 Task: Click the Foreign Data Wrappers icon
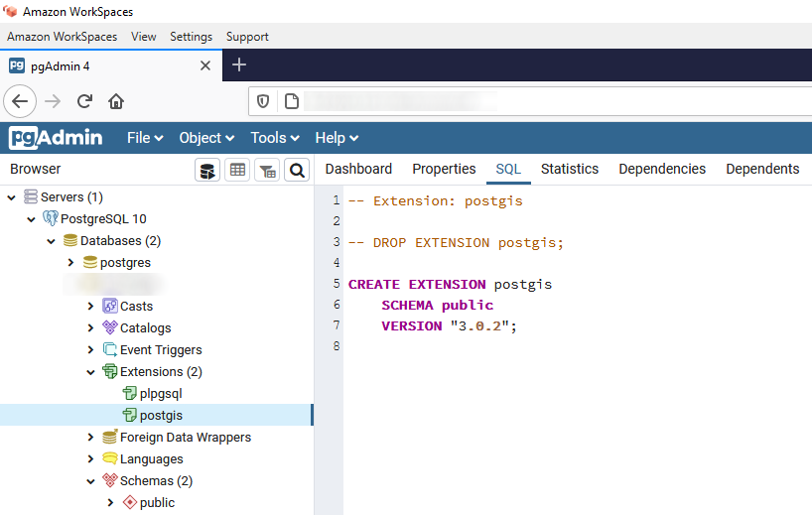(110, 437)
